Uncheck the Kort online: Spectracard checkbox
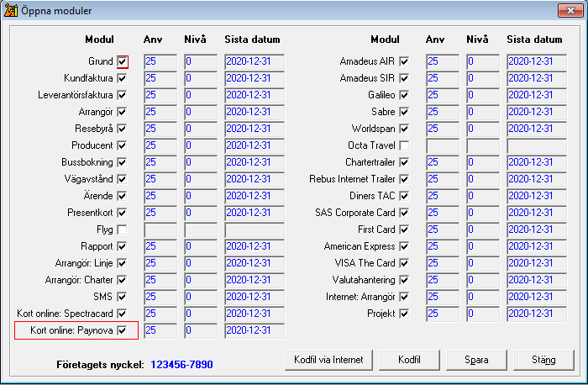This screenshot has width=588, height=385. pos(123,314)
